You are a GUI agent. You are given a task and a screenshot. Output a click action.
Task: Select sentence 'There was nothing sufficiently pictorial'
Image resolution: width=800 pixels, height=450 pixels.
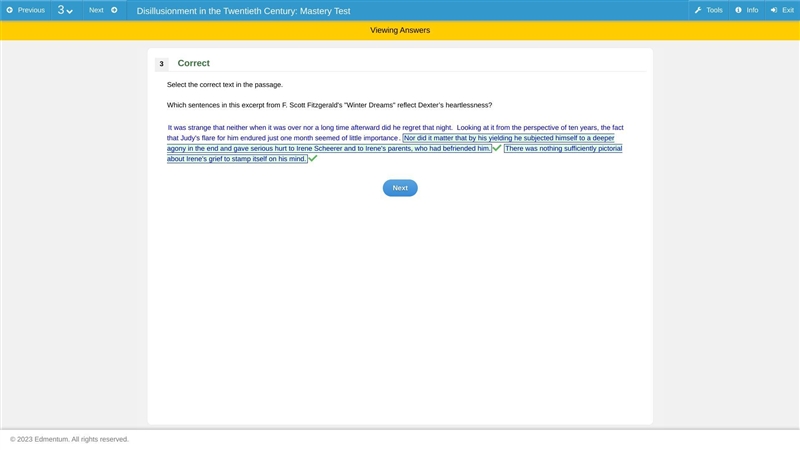click(394, 154)
